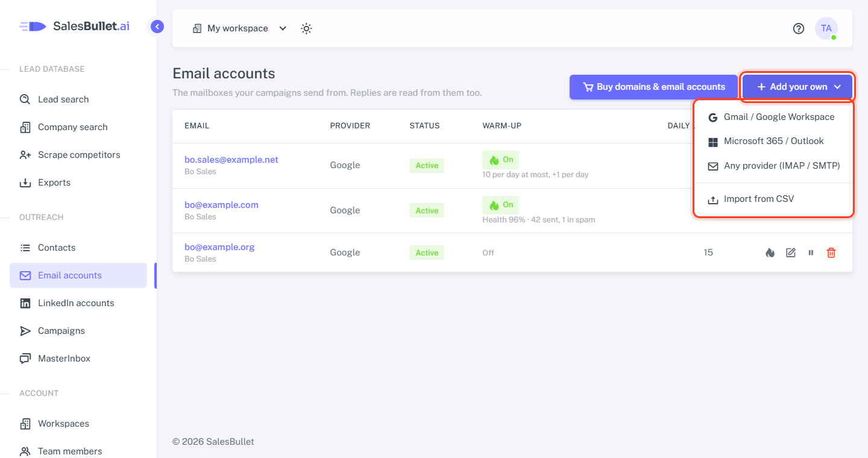868x458 pixels.
Task: Open Contacts in the sidebar
Action: coord(78,248)
